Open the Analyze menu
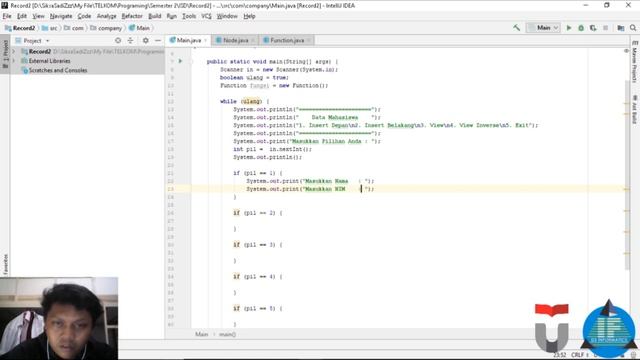The height and width of the screenshot is (360, 640). (107, 16)
